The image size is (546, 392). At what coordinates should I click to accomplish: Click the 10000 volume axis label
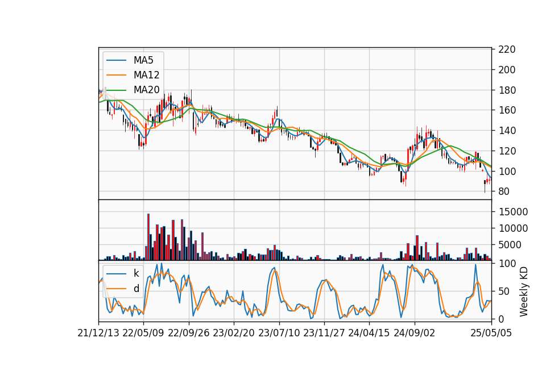point(513,228)
